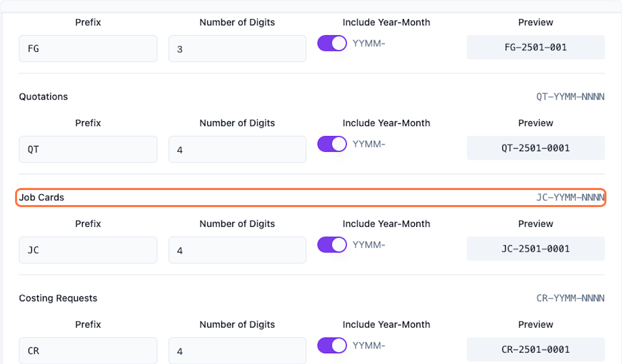Focus the Job Cards Number of Digits field
The image size is (622, 364).
click(237, 251)
